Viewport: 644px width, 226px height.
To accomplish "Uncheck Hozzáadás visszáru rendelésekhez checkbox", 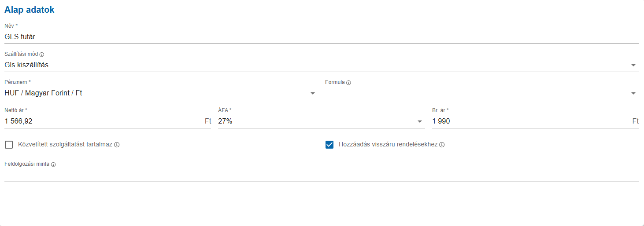I will [x=329, y=145].
